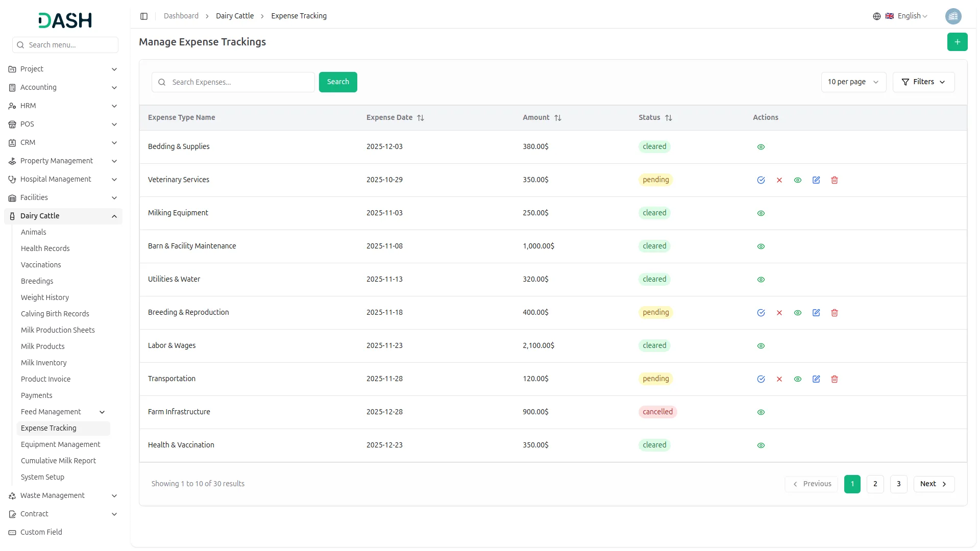Sort table by Amount column
The height and width of the screenshot is (551, 980).
click(557, 118)
